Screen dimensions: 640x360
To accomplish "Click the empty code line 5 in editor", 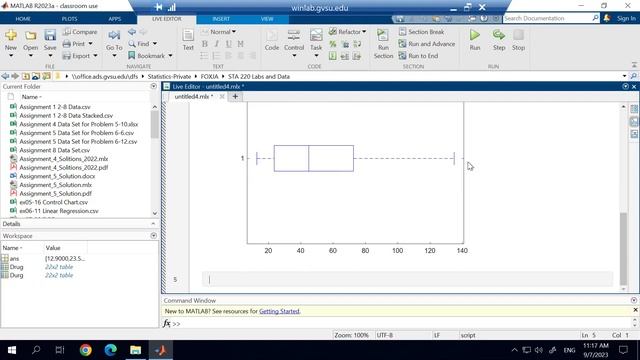I will click(407, 279).
